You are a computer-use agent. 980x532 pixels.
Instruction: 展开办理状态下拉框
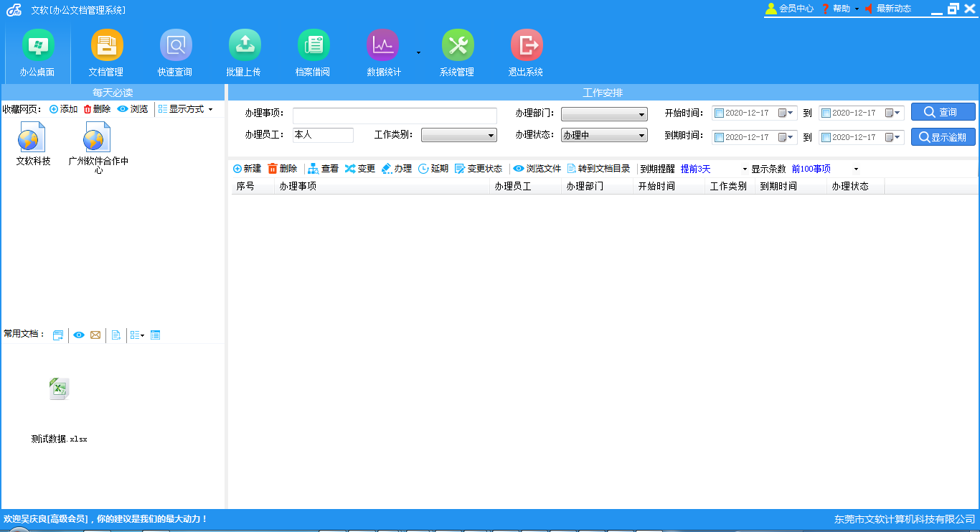(x=642, y=135)
